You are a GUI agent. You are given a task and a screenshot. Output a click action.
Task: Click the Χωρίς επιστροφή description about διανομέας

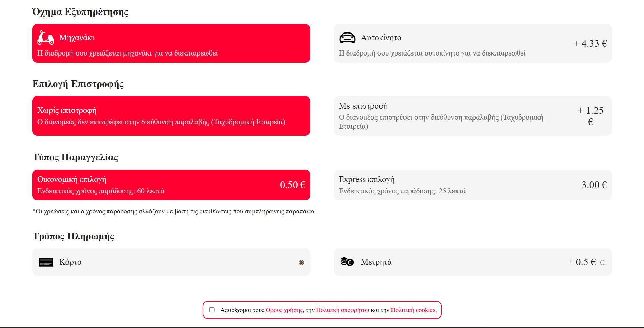pyautogui.click(x=161, y=122)
